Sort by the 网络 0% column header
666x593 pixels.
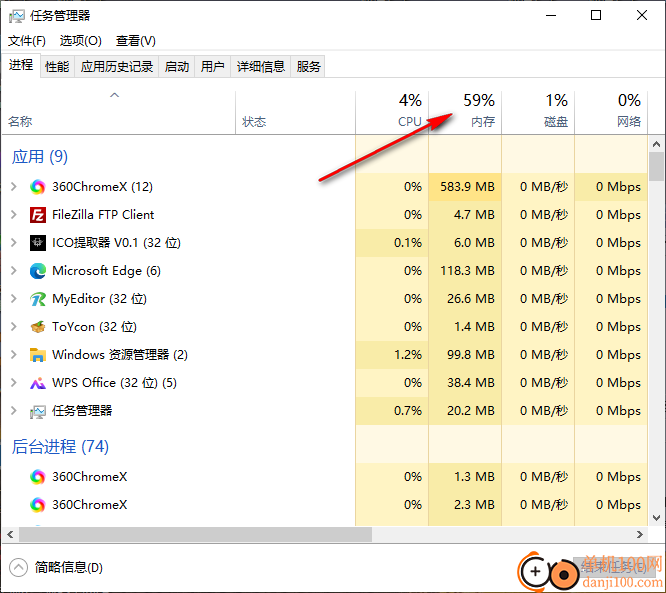click(x=611, y=113)
